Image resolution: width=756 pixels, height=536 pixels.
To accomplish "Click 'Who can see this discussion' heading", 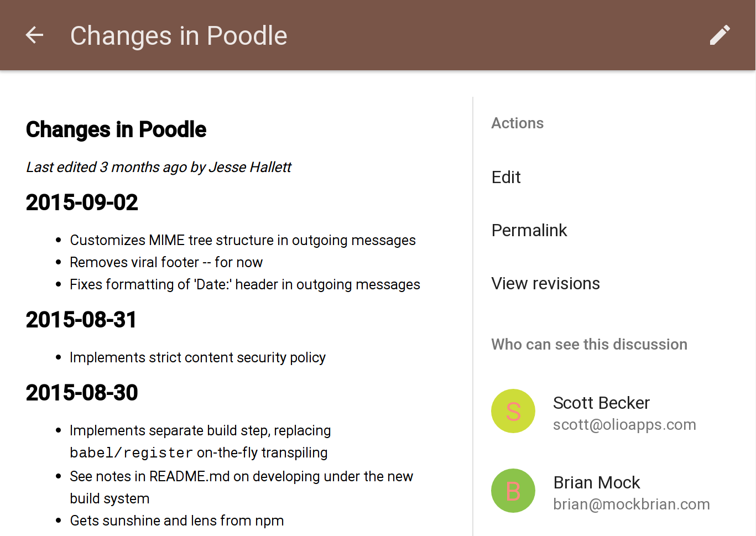I will (590, 344).
